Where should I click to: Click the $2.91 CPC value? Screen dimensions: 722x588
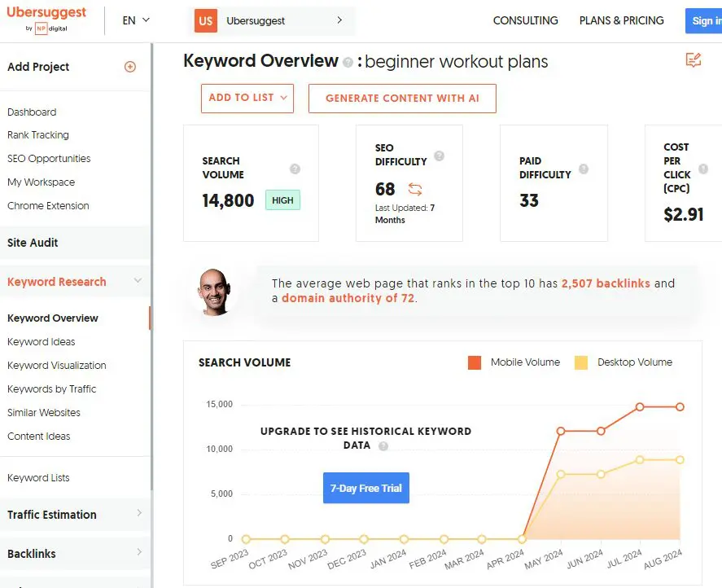coord(683,214)
